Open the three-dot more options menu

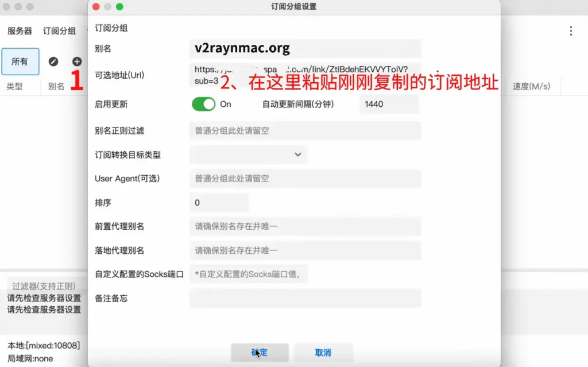coord(570,31)
